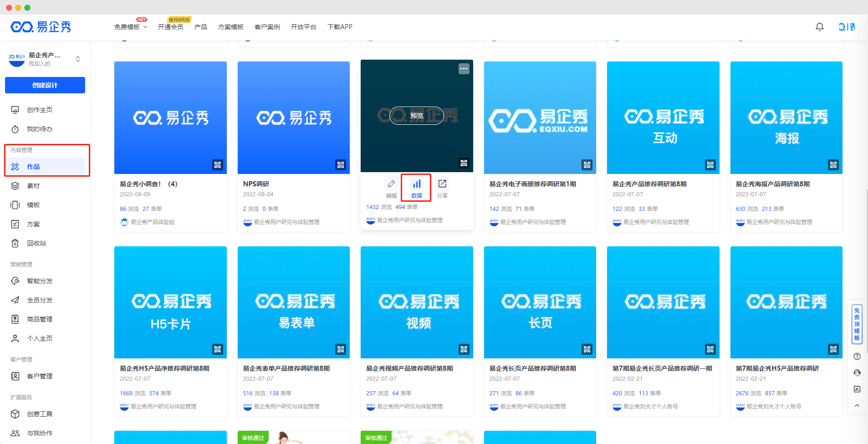Open the NPS调研 thumbnail
This screenshot has width=868, height=444.
tap(294, 117)
